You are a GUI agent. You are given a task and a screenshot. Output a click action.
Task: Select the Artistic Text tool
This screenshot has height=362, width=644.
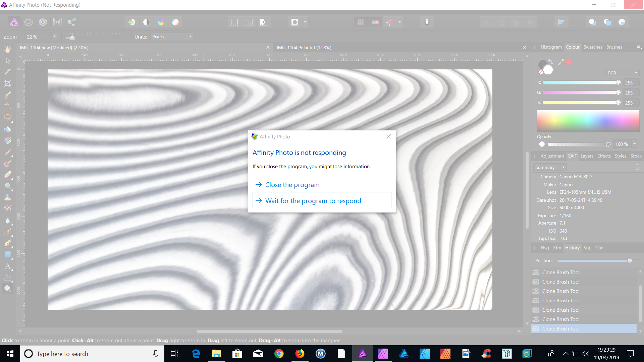click(8, 266)
